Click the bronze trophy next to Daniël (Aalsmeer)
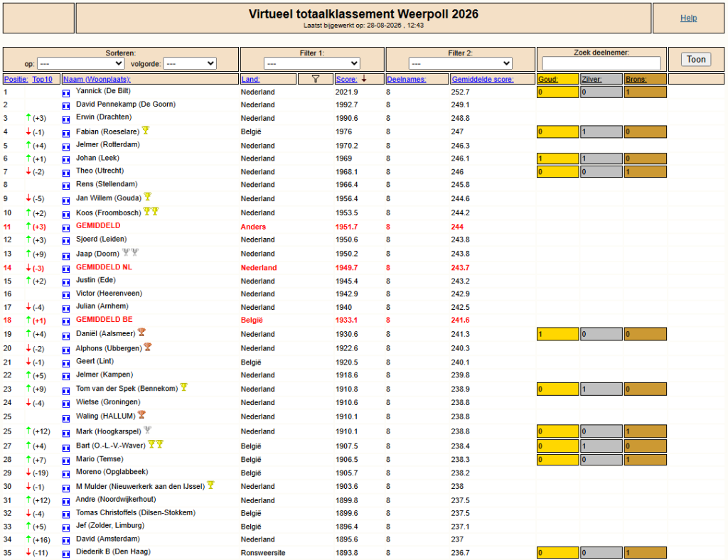 click(x=142, y=332)
